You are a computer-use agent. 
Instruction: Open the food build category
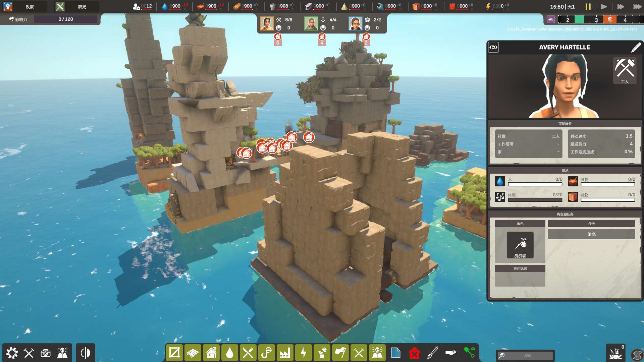[248, 353]
